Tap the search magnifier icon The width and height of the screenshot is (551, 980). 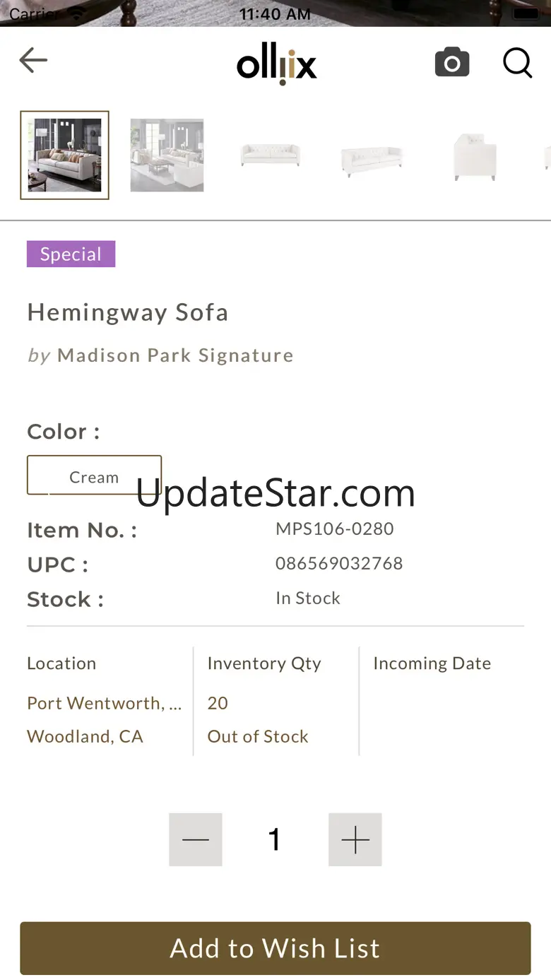tap(517, 63)
